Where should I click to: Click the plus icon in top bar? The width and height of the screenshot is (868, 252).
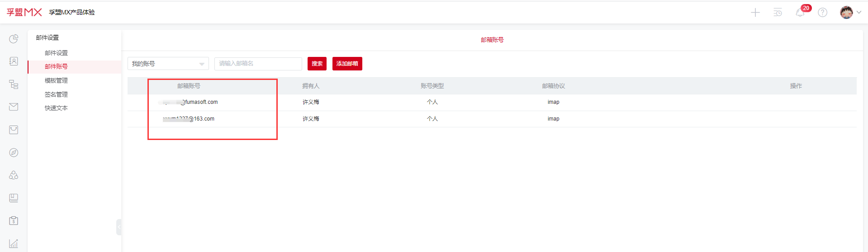(755, 13)
